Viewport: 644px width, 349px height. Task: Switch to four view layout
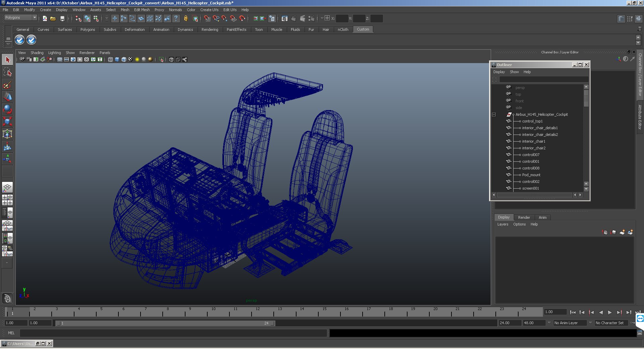pos(7,200)
